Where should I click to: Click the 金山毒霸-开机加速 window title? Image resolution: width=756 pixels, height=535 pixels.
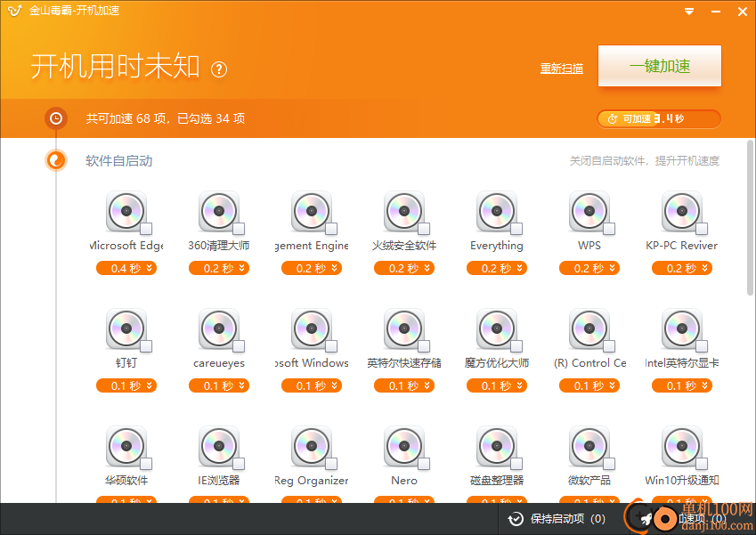pyautogui.click(x=74, y=11)
